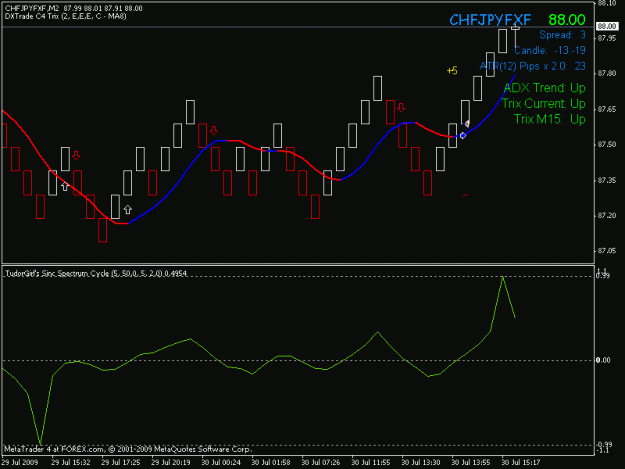Click the white up arrow signal near 29 Jul 15:32
The width and height of the screenshot is (625, 469).
(x=65, y=186)
